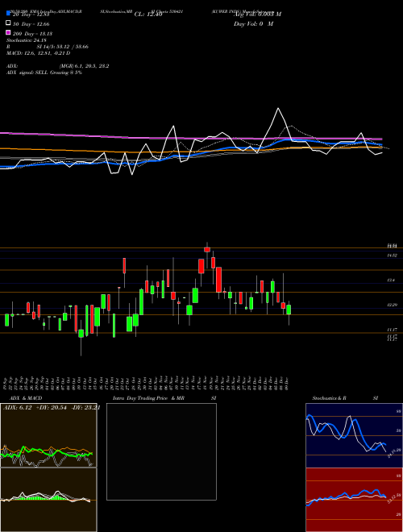
Task: Click the 13.4 price axis label
Action: [x=391, y=281]
